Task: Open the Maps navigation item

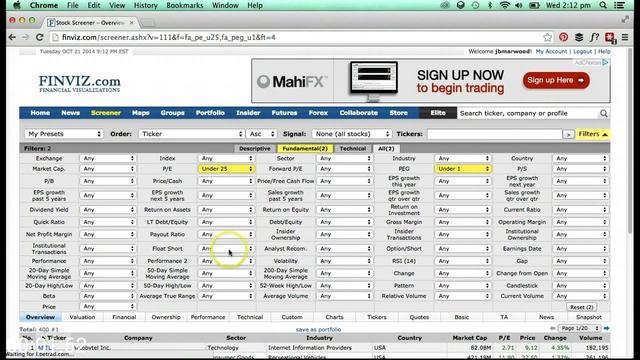Action: (x=140, y=113)
